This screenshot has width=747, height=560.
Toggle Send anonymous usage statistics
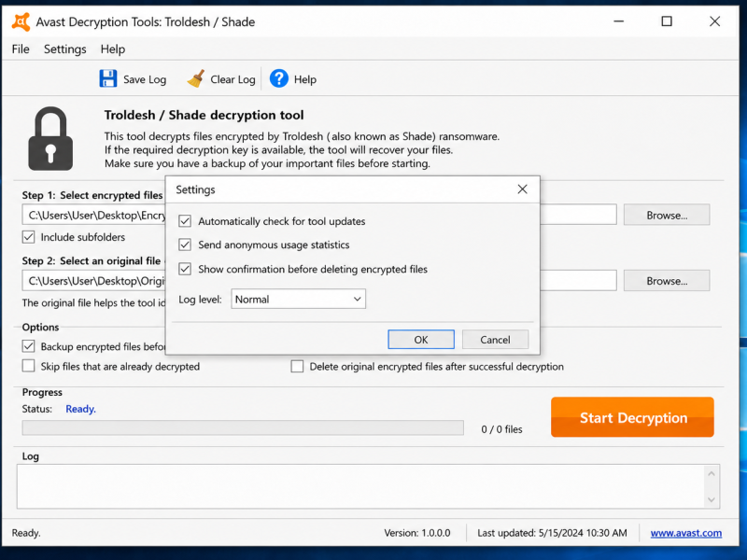pyautogui.click(x=185, y=245)
